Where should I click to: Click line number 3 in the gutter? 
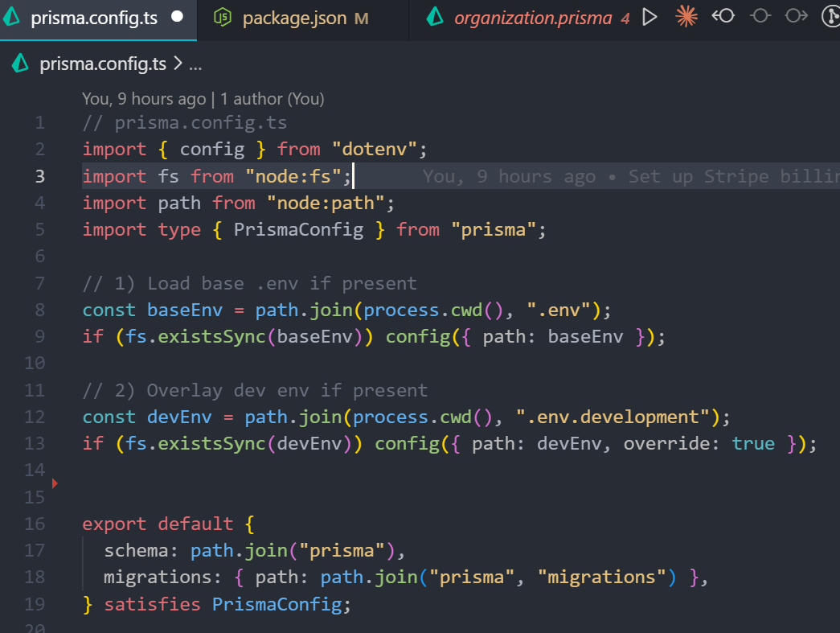pyautogui.click(x=40, y=176)
